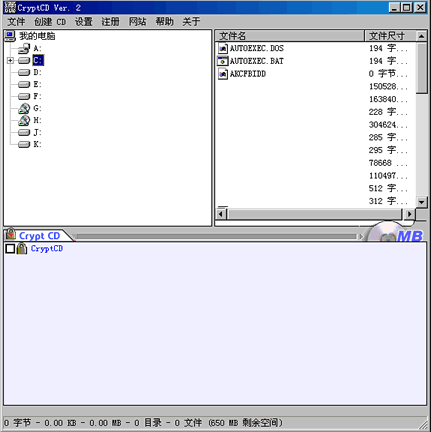Click the My Computer icon in tree

tap(10, 36)
